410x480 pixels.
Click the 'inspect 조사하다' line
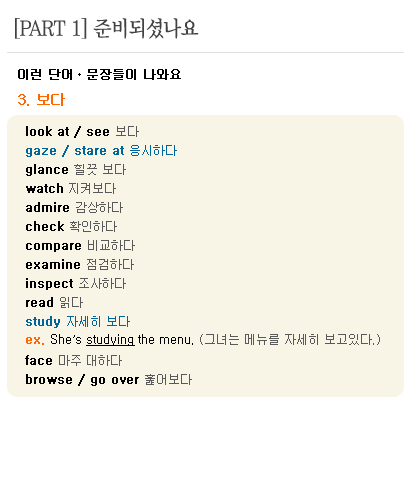(76, 284)
